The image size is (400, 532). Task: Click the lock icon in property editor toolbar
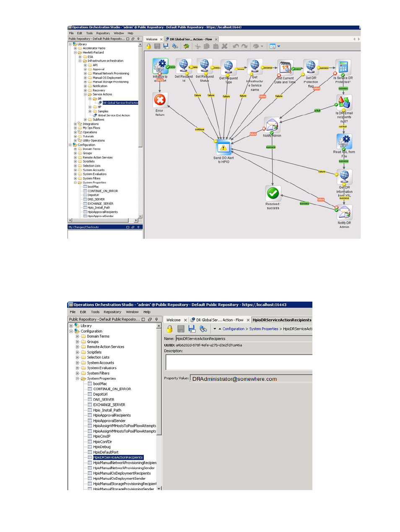point(169,329)
